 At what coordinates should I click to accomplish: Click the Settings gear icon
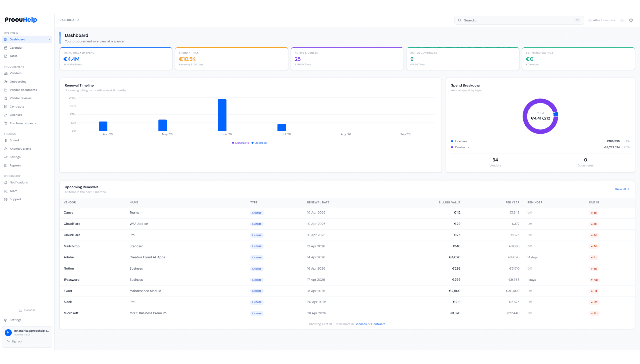[x=6, y=320]
